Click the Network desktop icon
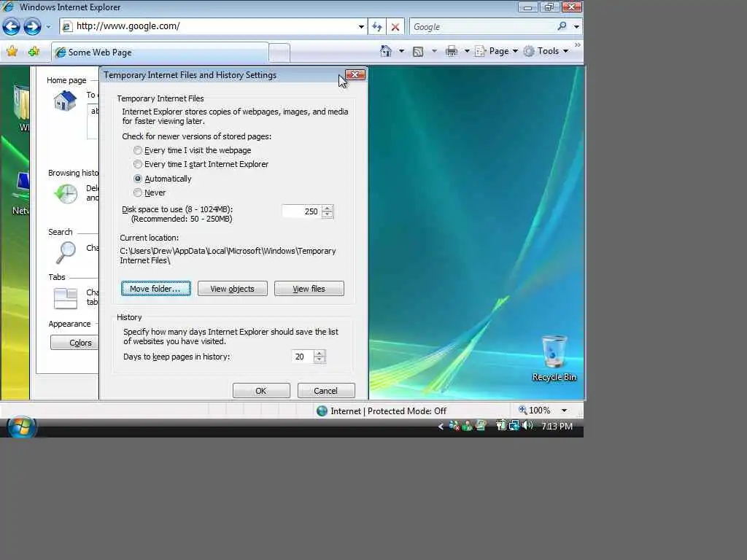 (x=20, y=192)
